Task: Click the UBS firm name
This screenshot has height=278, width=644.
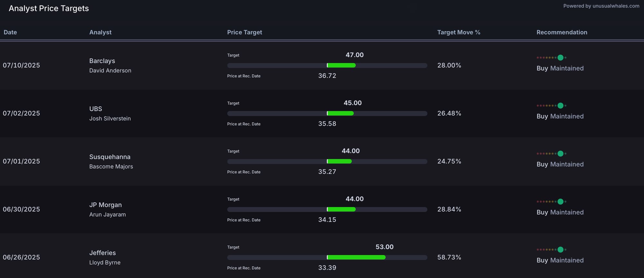Action: (96, 109)
